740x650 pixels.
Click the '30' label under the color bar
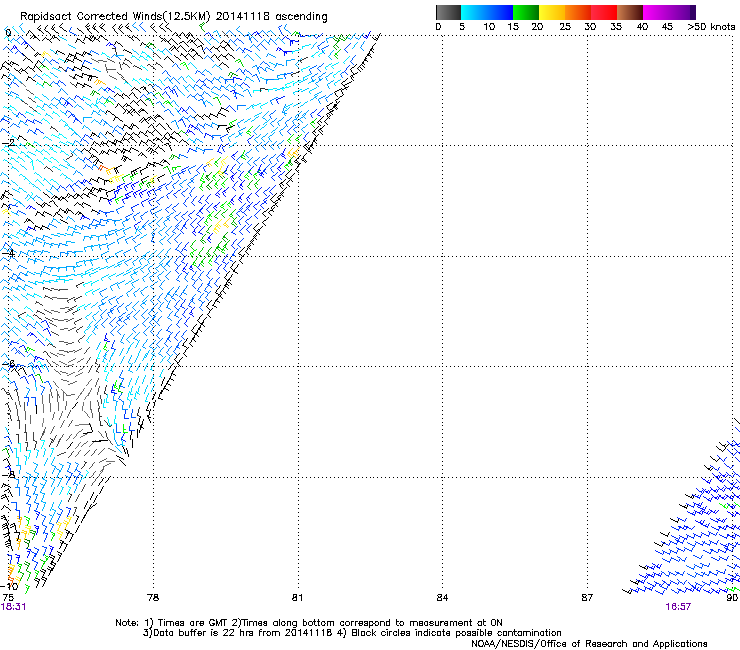click(x=590, y=27)
